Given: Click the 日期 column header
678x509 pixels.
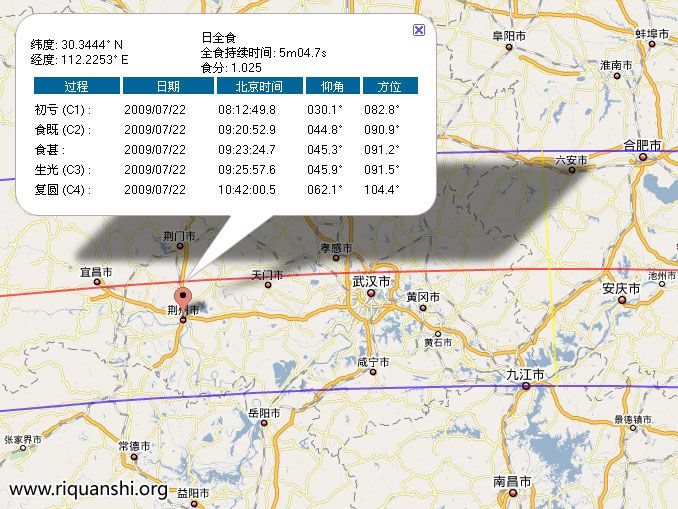Looking at the screenshot, I should point(168,86).
